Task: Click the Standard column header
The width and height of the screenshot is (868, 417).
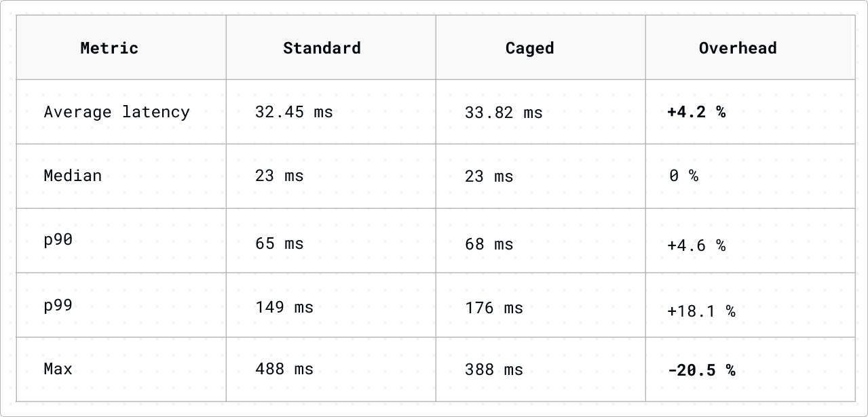Action: (x=322, y=48)
